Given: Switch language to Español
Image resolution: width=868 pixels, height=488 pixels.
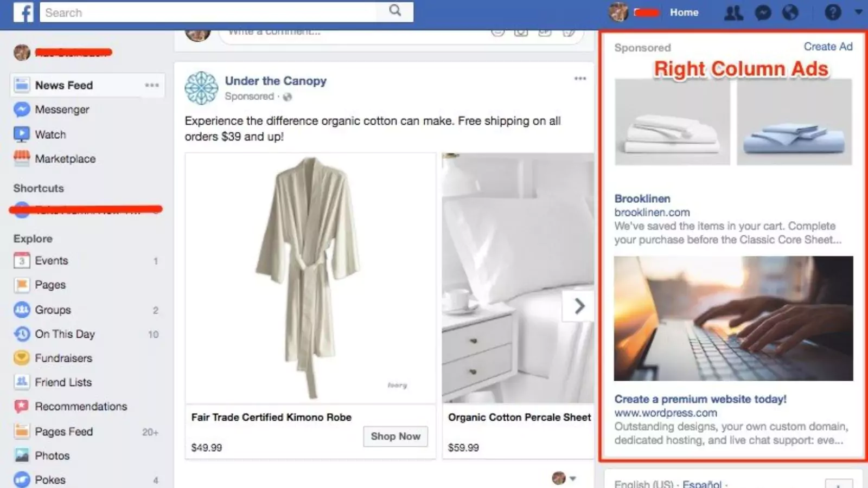Looking at the screenshot, I should (x=702, y=484).
